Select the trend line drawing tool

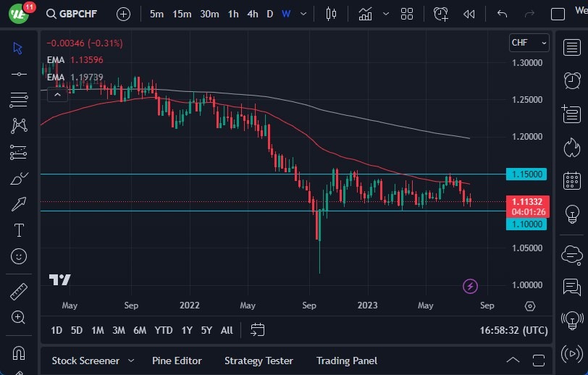(19, 73)
